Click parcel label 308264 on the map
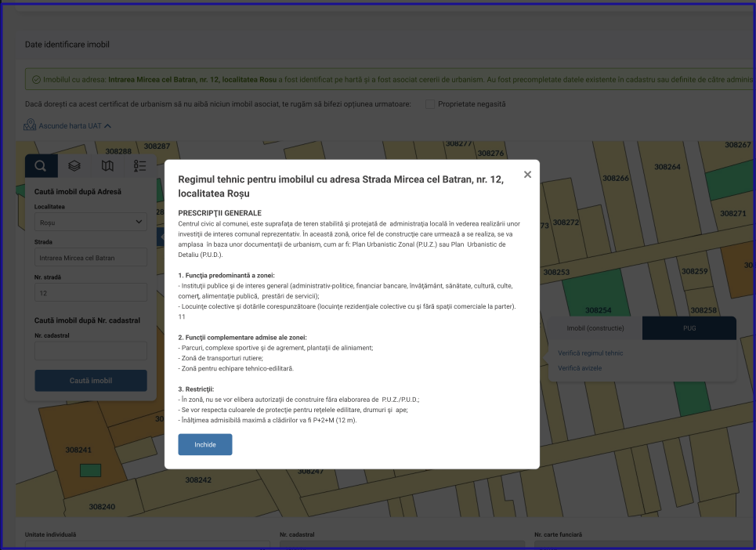 tap(667, 167)
